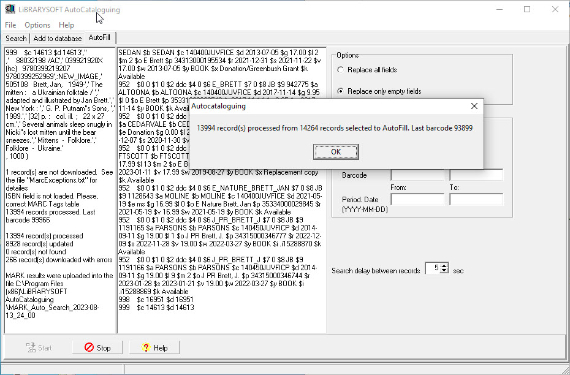This screenshot has height=375, width=570.
Task: Open the Help menu
Action: coord(66,25)
